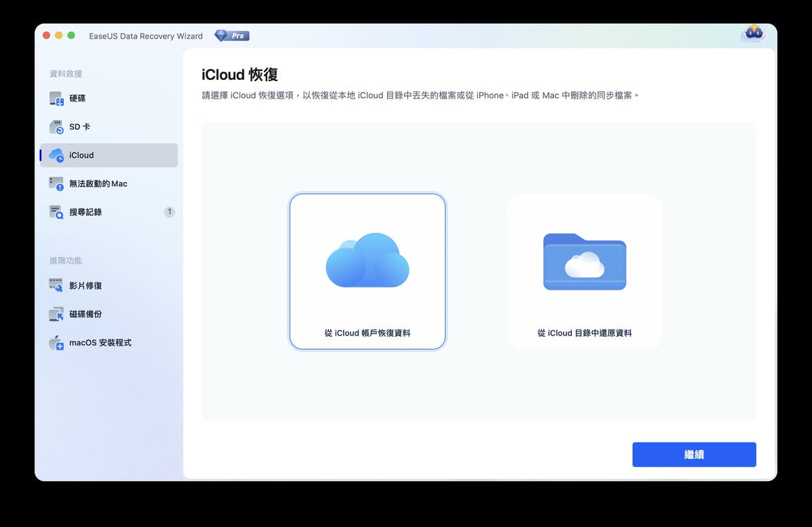Screen dimensions: 812x527
Task: Open 搜尋記錄 search history icon
Action: [x=56, y=212]
